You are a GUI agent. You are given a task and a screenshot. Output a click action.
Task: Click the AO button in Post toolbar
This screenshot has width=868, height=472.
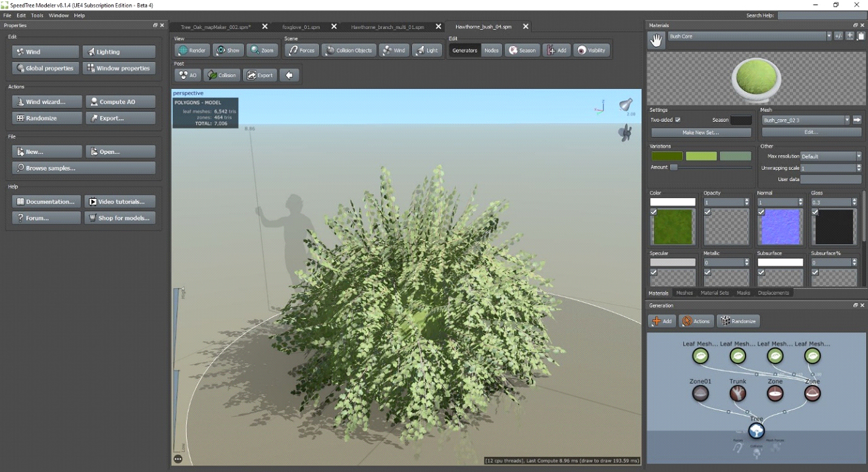coord(188,75)
